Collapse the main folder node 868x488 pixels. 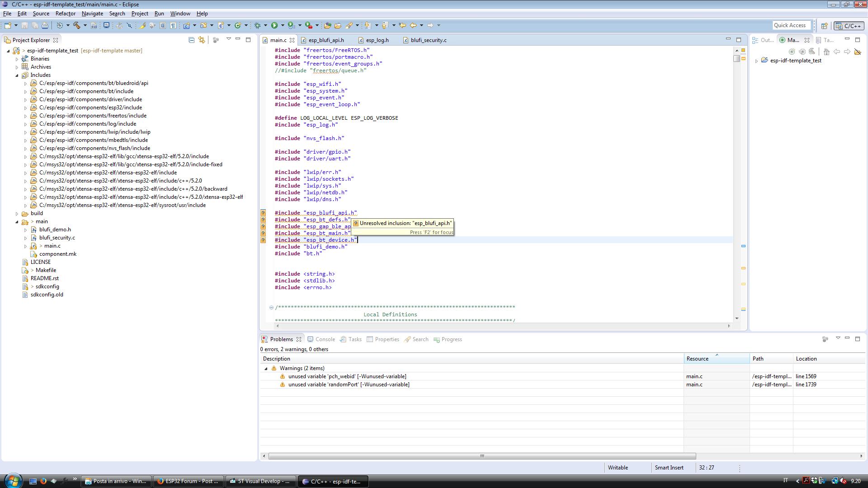coord(17,221)
